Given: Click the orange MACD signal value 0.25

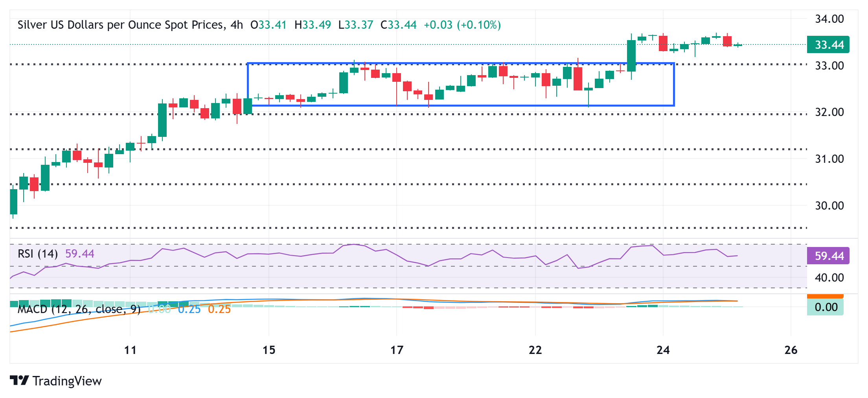Looking at the screenshot, I should 219,309.
